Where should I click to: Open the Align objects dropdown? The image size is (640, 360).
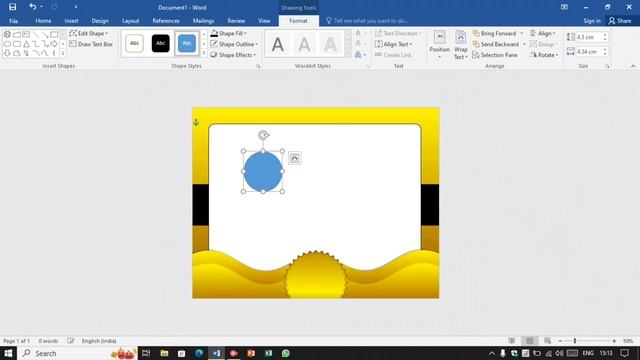[x=542, y=33]
